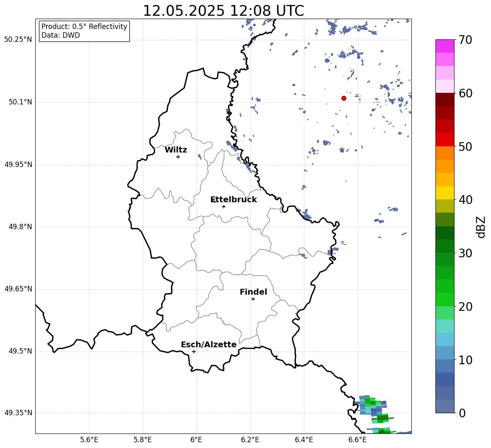Click the 50.25°N latitude label
This screenshot has width=491, height=448.
tap(18, 40)
